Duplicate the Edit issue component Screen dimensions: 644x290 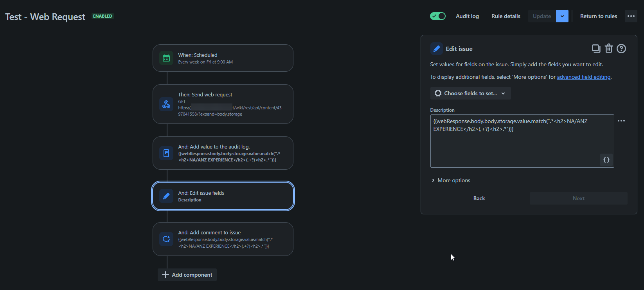[596, 48]
